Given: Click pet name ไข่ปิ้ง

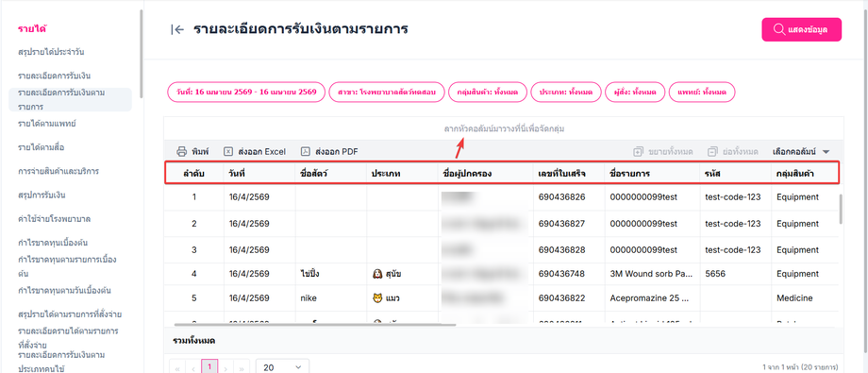Looking at the screenshot, I should click(311, 273).
